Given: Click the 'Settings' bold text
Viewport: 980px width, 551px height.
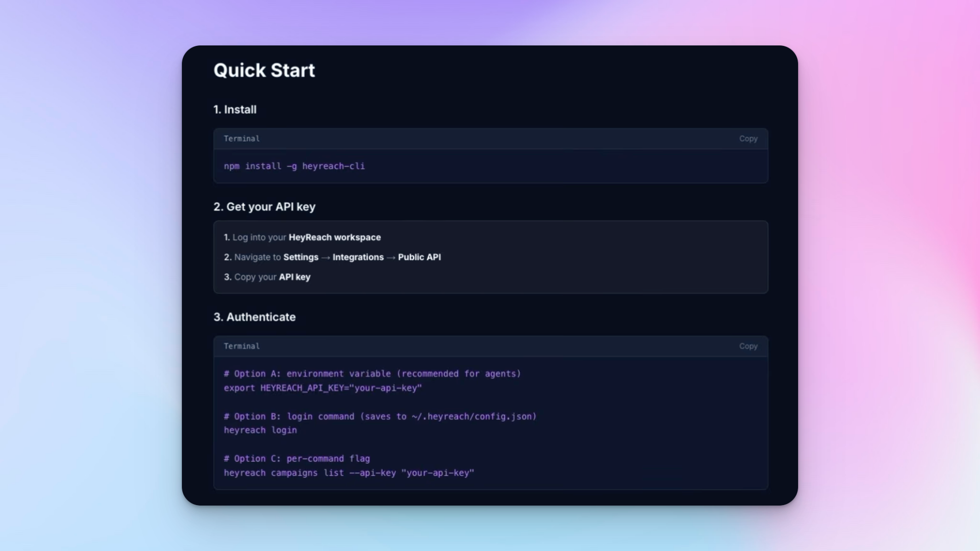Looking at the screenshot, I should [301, 257].
